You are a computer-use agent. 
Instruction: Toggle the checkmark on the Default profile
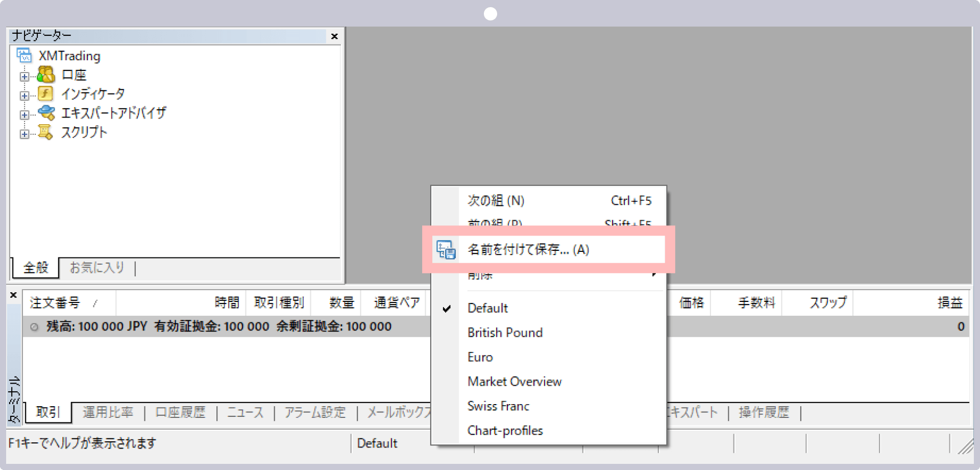click(x=447, y=308)
